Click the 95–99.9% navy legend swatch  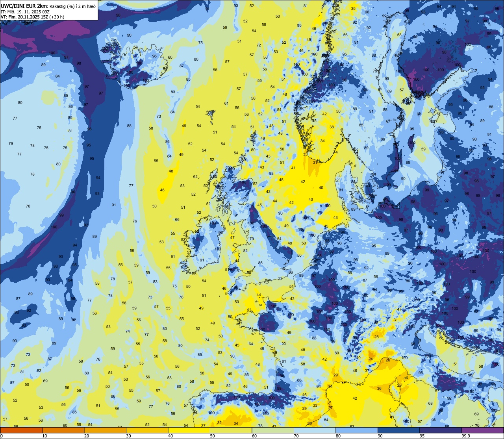(x=441, y=430)
